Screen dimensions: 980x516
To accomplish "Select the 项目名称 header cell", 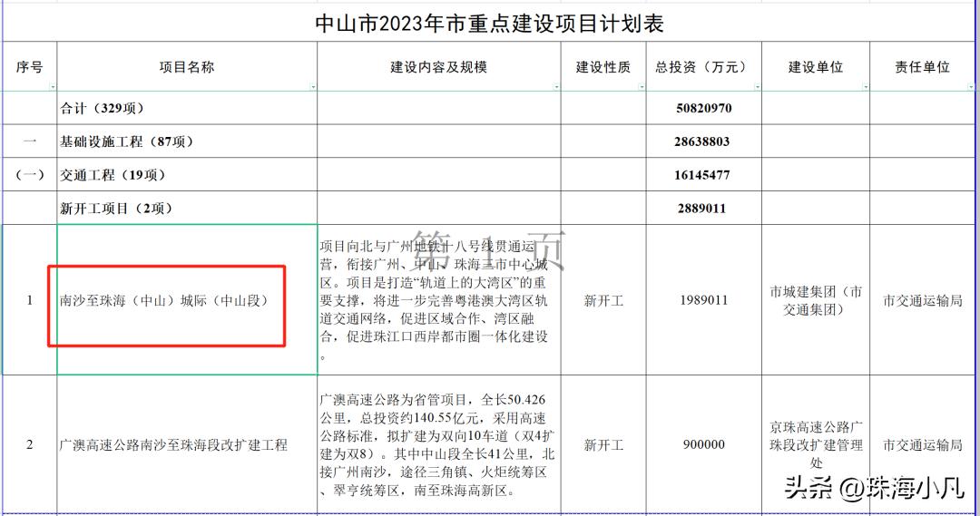I will pos(187,67).
